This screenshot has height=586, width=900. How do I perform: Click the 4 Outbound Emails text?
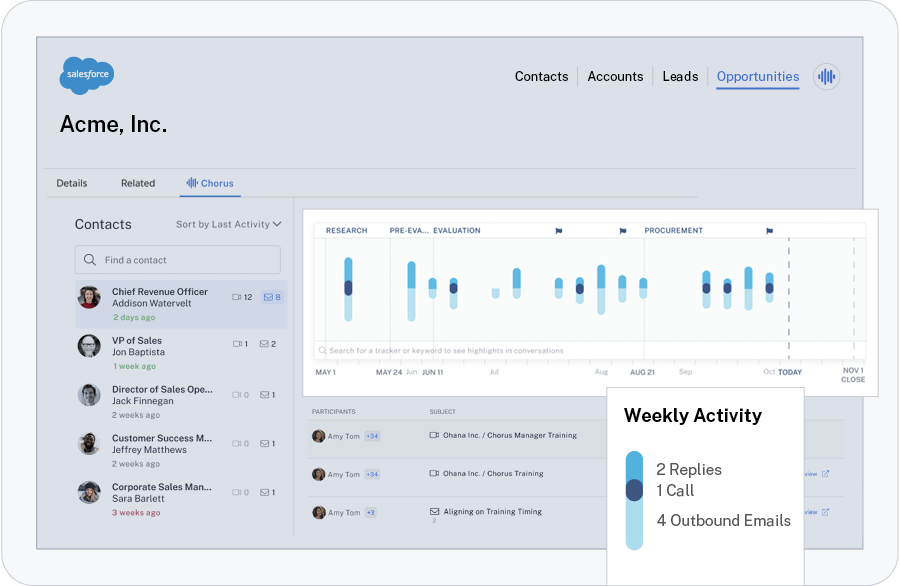pyautogui.click(x=723, y=521)
